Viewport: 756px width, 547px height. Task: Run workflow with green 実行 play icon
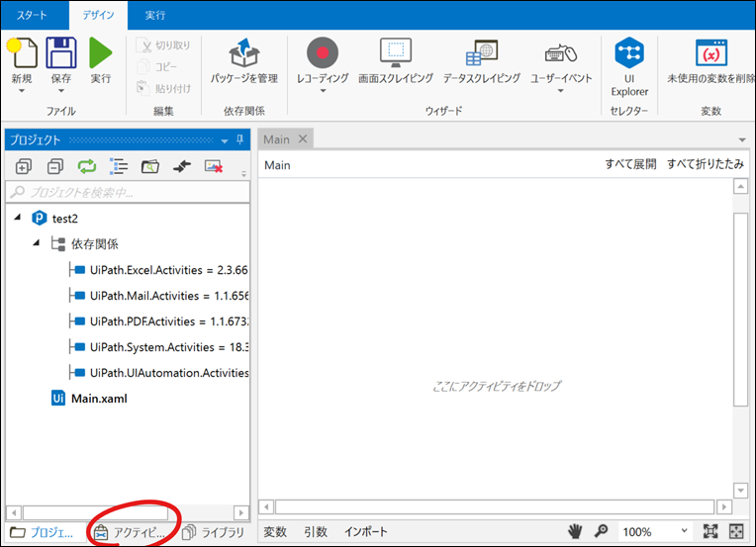[101, 52]
